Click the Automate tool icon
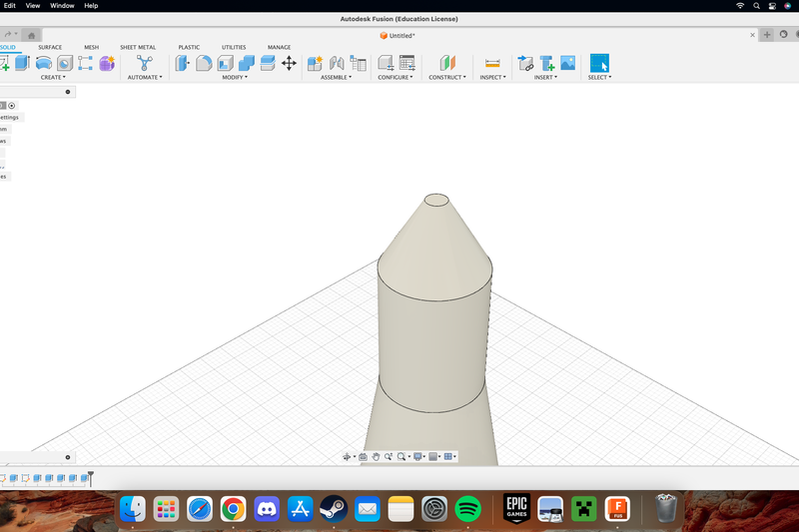 tap(145, 63)
